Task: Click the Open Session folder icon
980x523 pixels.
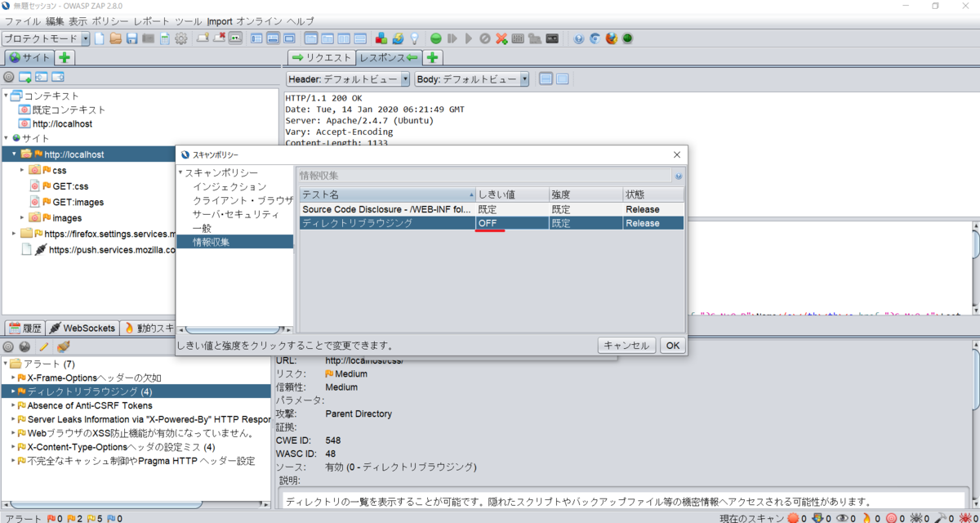Action: click(x=116, y=38)
